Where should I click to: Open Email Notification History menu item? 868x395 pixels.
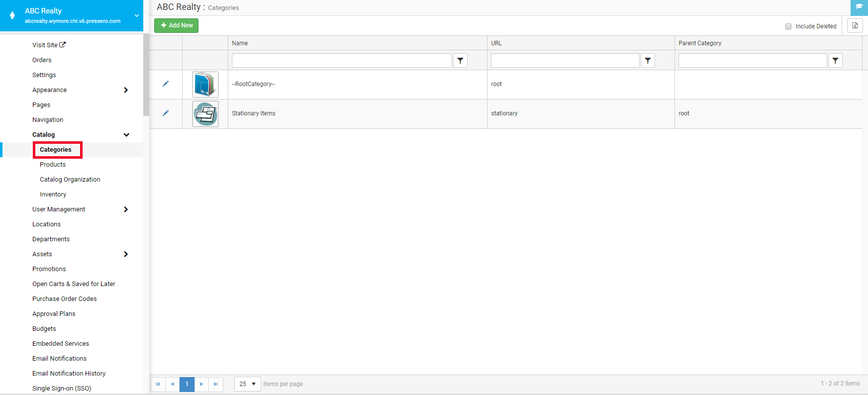click(x=69, y=374)
